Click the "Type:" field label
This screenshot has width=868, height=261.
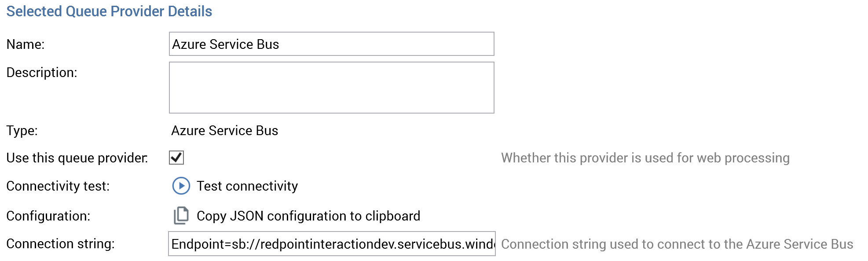tap(22, 131)
